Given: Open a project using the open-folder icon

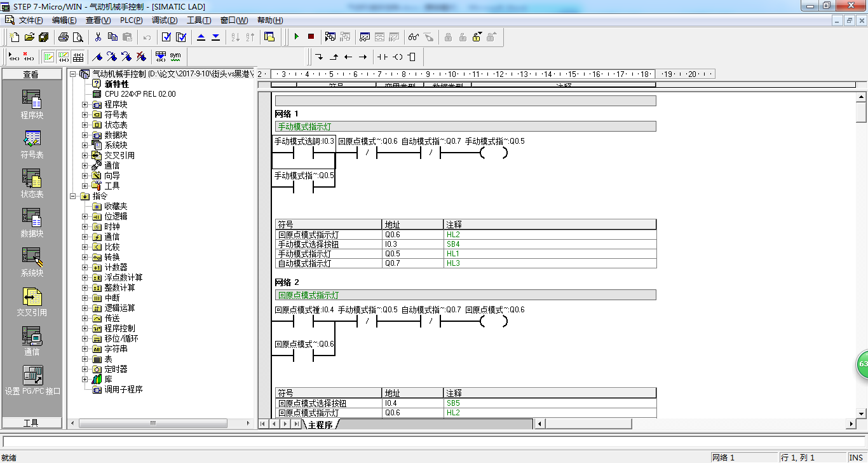Looking at the screenshot, I should tap(29, 37).
